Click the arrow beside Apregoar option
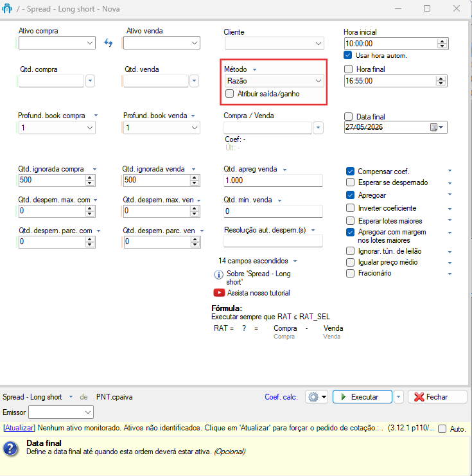 (450, 194)
